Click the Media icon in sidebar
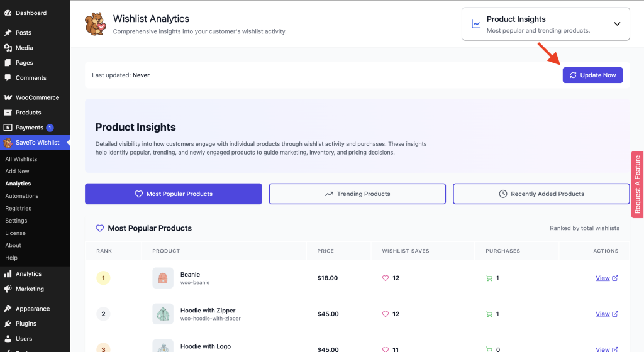The width and height of the screenshot is (644, 352). 8,48
